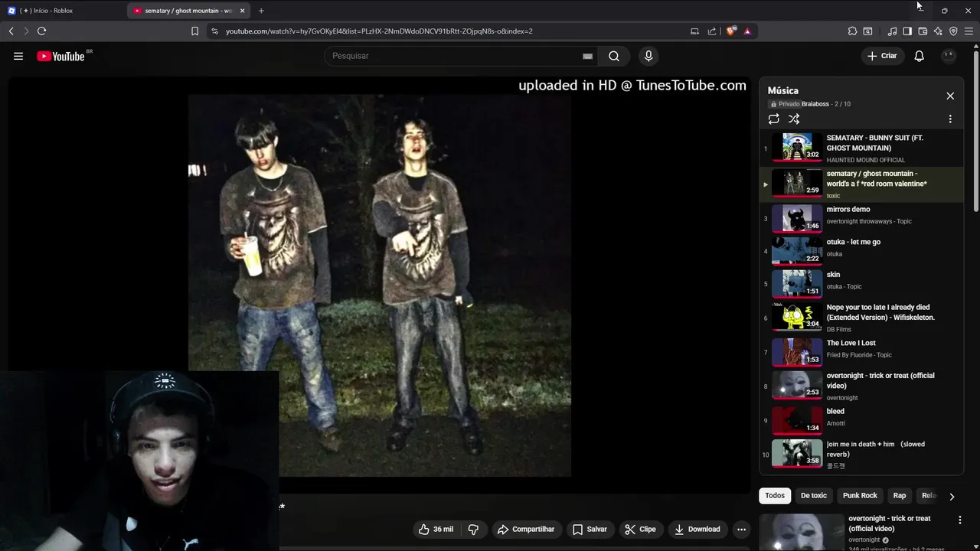Toggle playlist shuffle
980x551 pixels.
coord(794,119)
